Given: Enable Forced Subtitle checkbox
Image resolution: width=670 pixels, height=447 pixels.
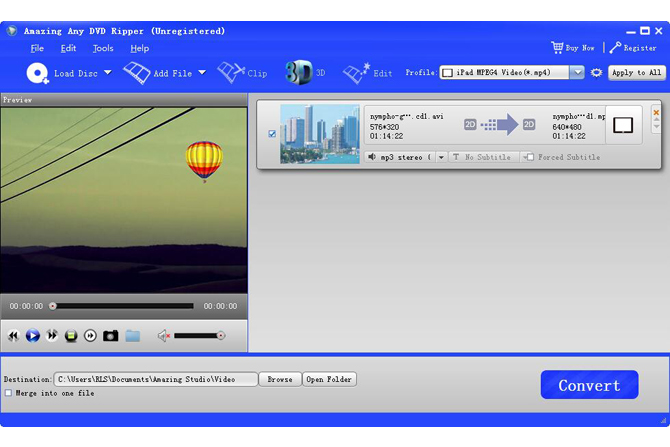Looking at the screenshot, I should point(531,157).
